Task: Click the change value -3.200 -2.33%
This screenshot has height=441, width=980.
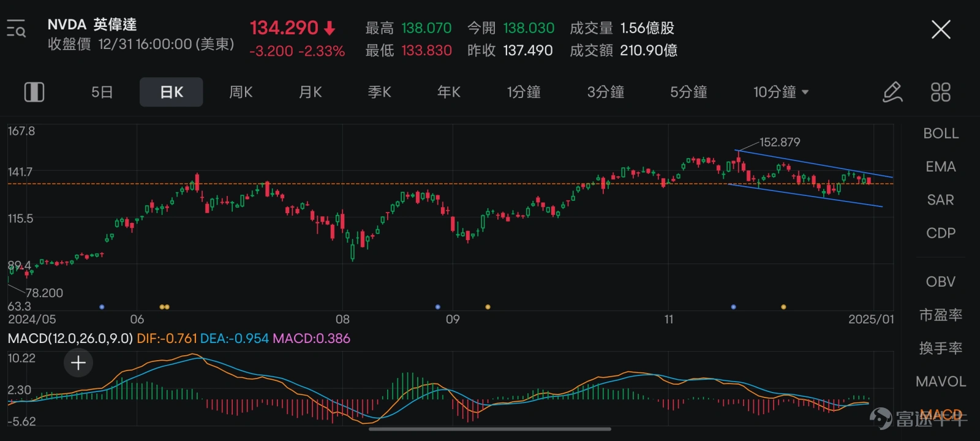Action: pos(297,51)
